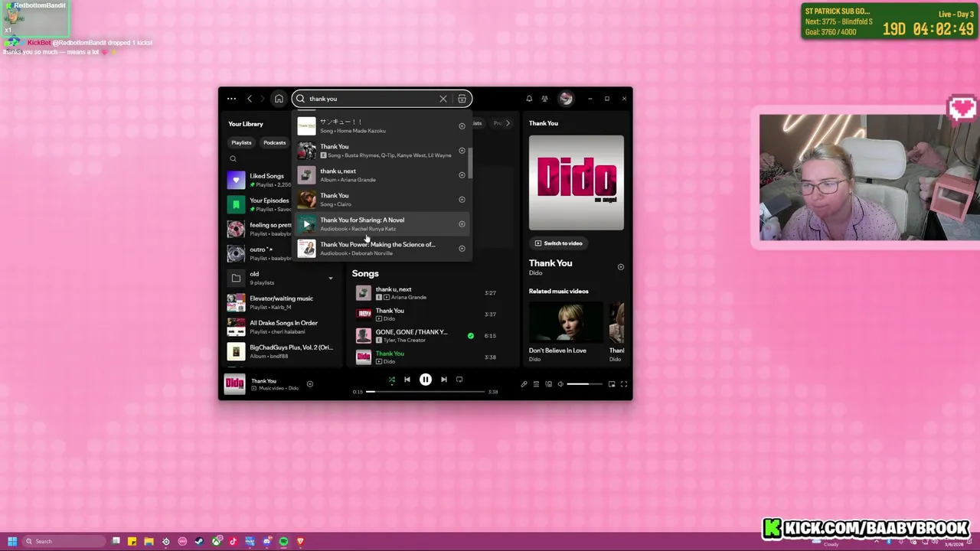The image size is (980, 551).
Task: Add 'Thank You' to library in Now Playing panel
Action: point(621,267)
